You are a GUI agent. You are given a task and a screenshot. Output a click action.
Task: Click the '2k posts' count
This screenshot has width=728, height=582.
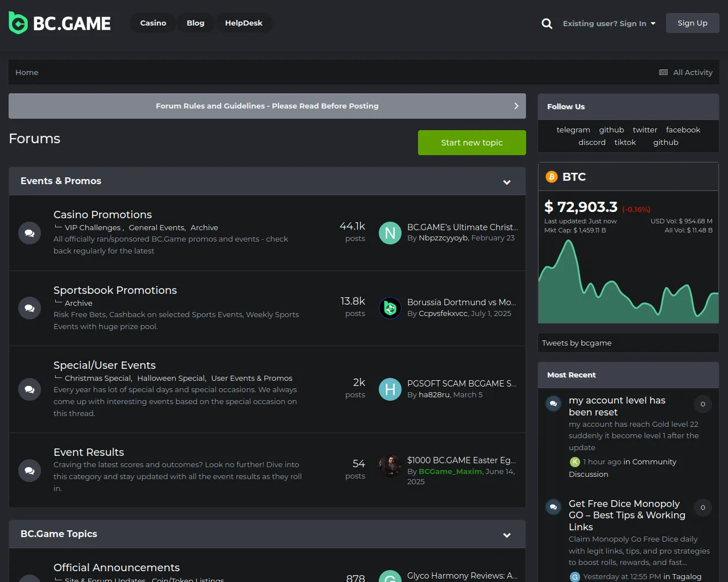355,388
